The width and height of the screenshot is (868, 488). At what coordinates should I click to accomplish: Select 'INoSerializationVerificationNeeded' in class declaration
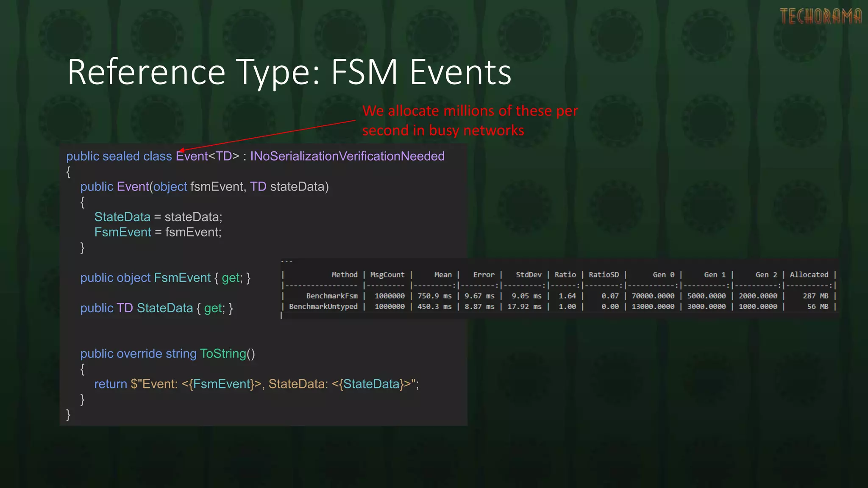coord(347,156)
